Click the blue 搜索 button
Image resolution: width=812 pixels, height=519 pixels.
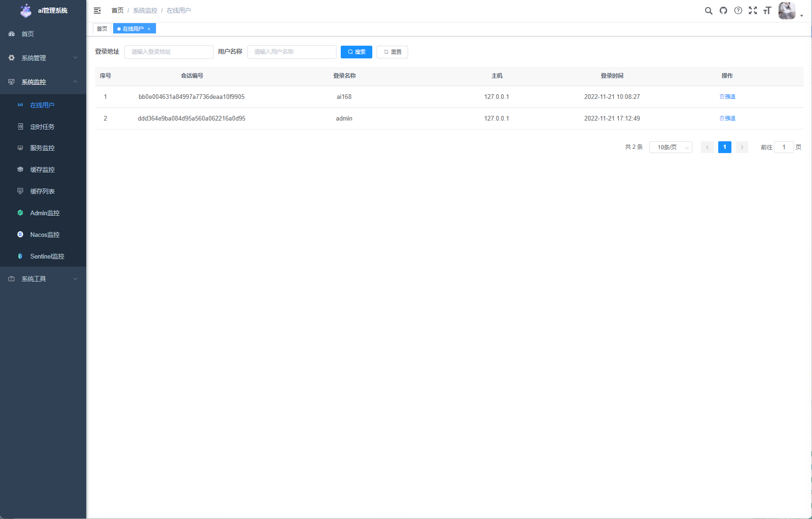pyautogui.click(x=356, y=52)
